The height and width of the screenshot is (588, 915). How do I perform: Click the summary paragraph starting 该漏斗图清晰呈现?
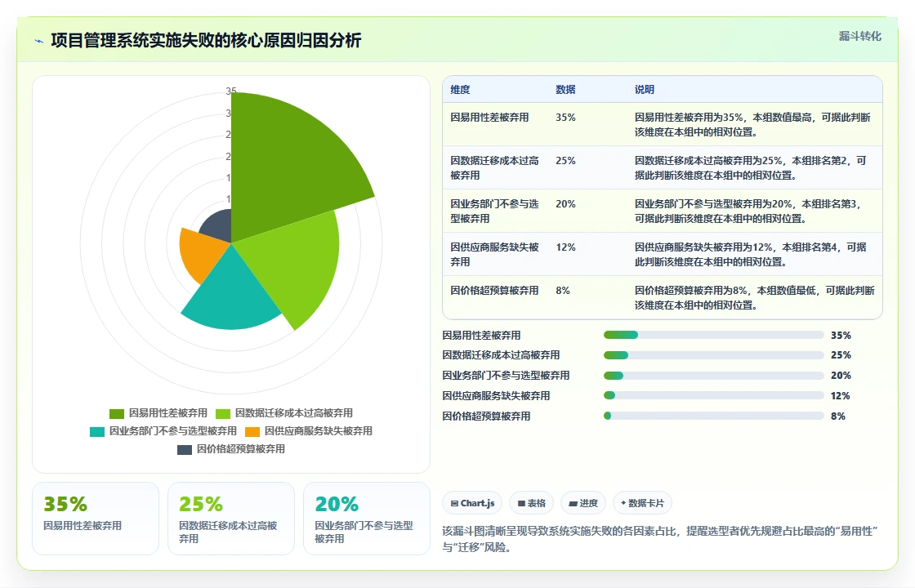coord(660,539)
